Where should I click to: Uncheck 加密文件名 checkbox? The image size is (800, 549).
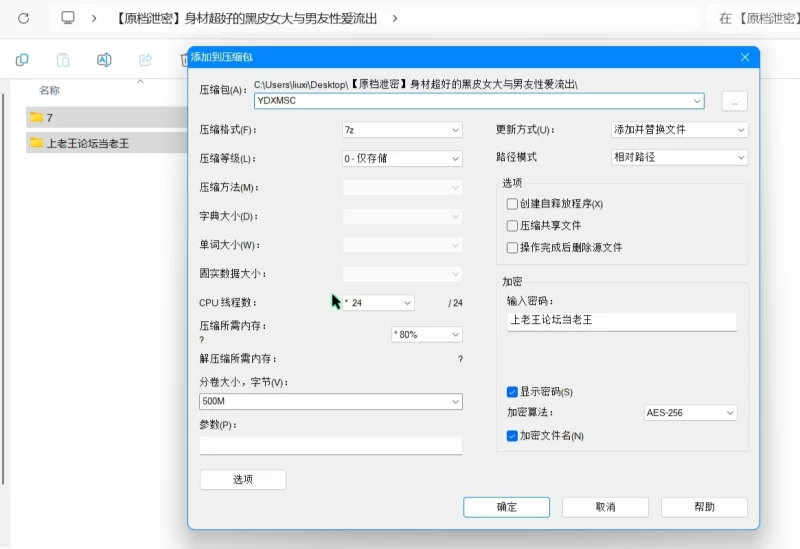click(x=512, y=436)
